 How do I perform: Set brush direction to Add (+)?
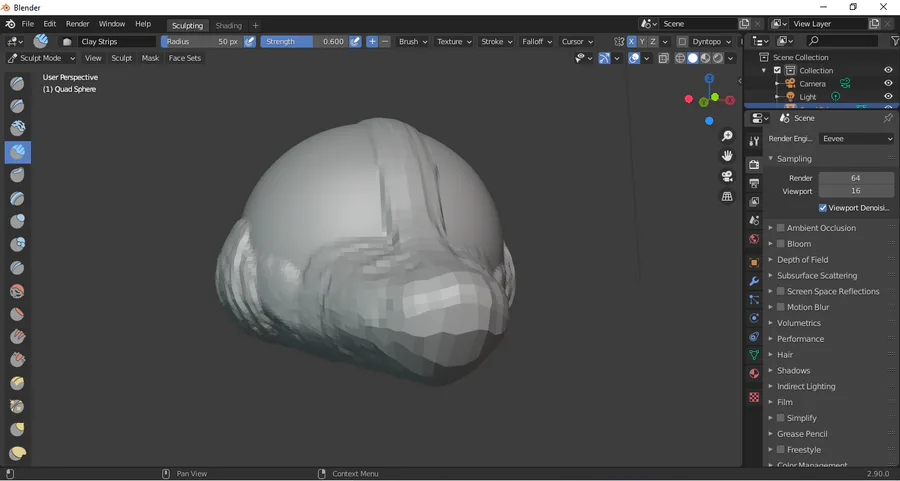point(372,41)
